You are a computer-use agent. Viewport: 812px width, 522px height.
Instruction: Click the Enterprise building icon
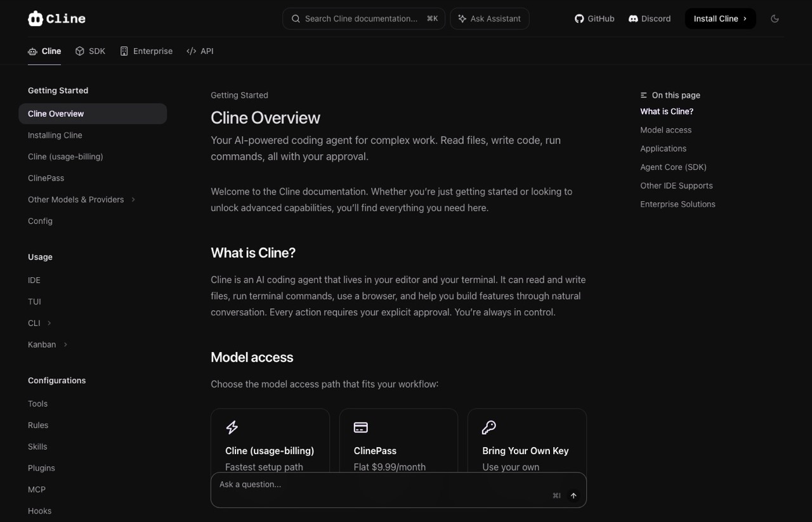(124, 51)
